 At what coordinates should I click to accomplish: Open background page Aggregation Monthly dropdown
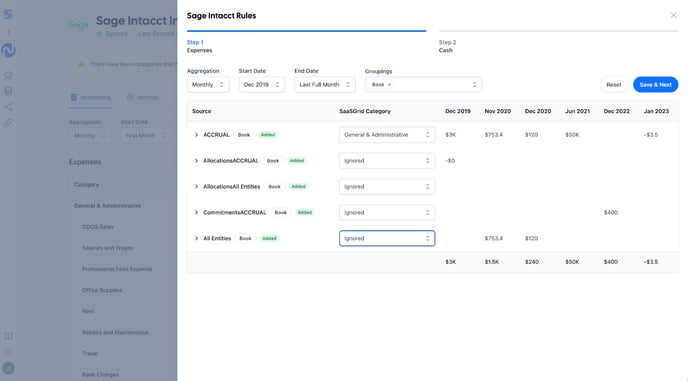pyautogui.click(x=90, y=136)
